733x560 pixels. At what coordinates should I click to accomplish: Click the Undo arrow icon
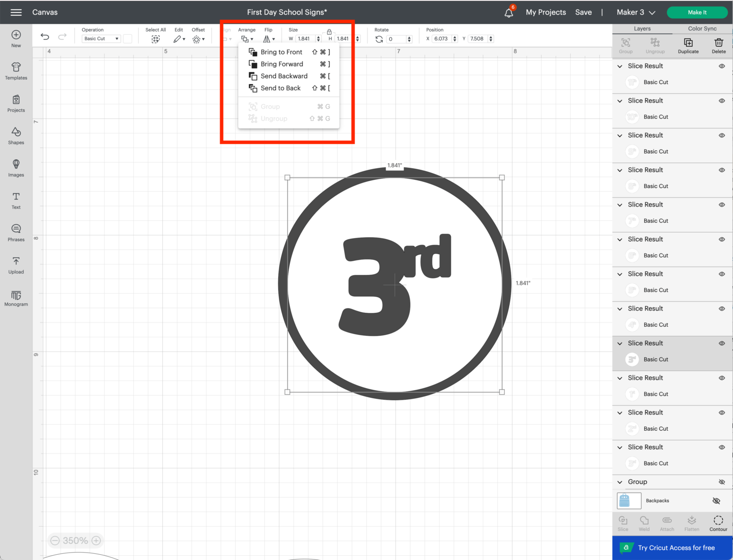[x=44, y=36]
